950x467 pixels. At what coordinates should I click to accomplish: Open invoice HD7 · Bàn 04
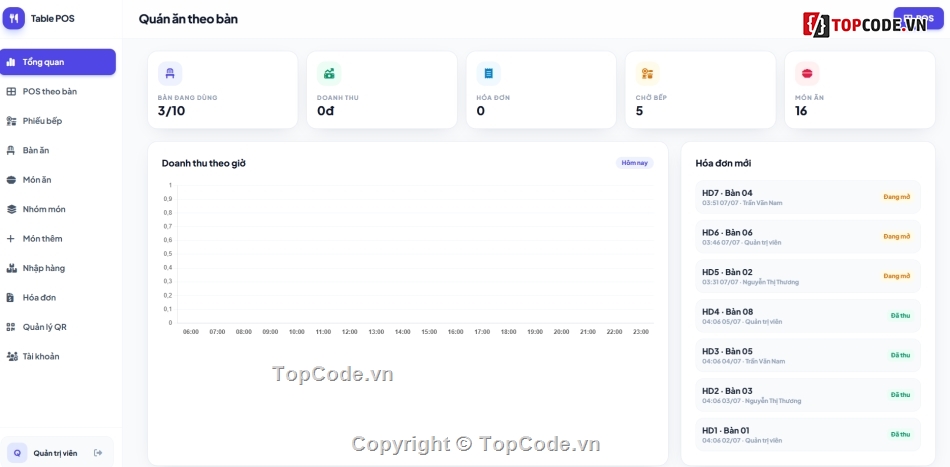(x=808, y=197)
